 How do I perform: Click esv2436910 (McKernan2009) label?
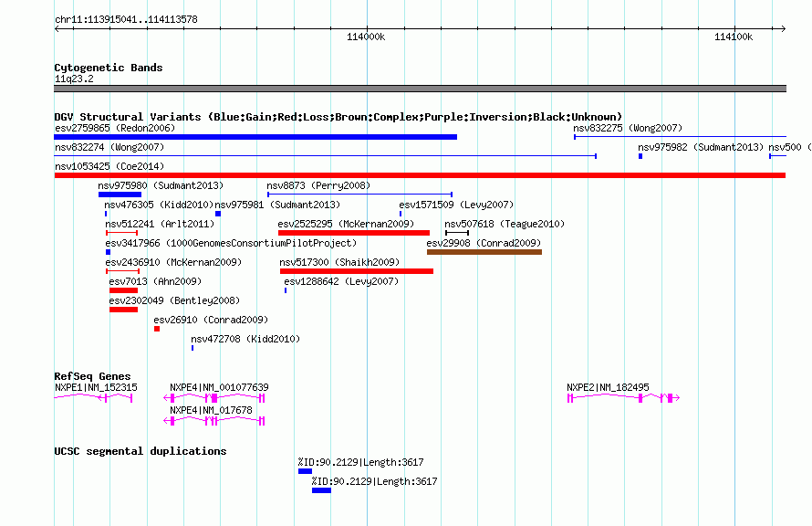click(x=173, y=262)
